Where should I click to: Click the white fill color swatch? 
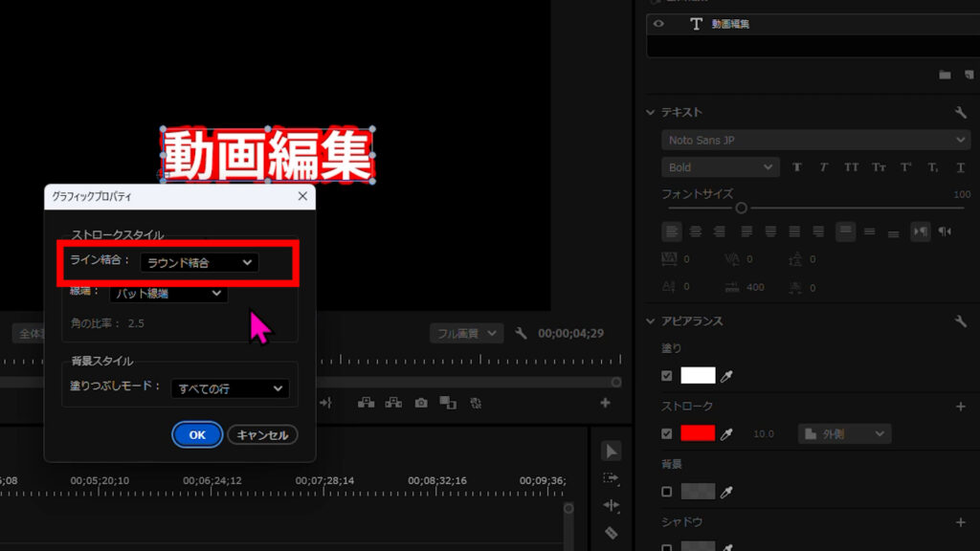coord(698,376)
